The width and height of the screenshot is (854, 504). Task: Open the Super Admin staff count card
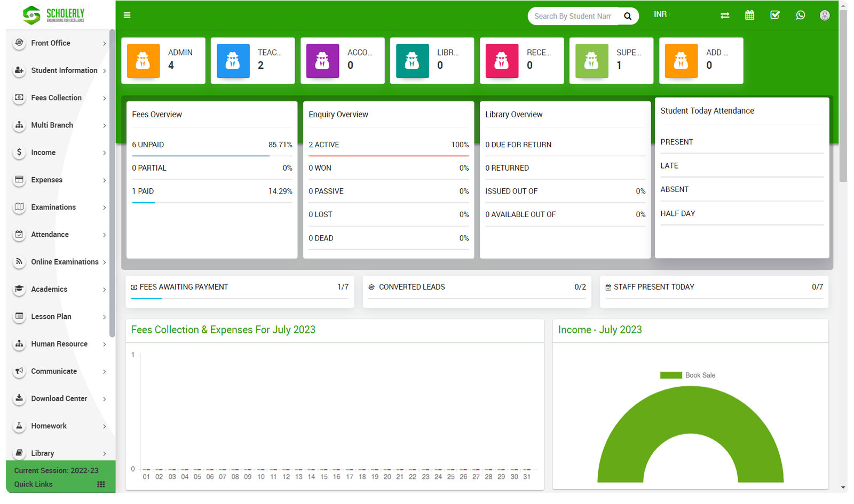tap(611, 61)
